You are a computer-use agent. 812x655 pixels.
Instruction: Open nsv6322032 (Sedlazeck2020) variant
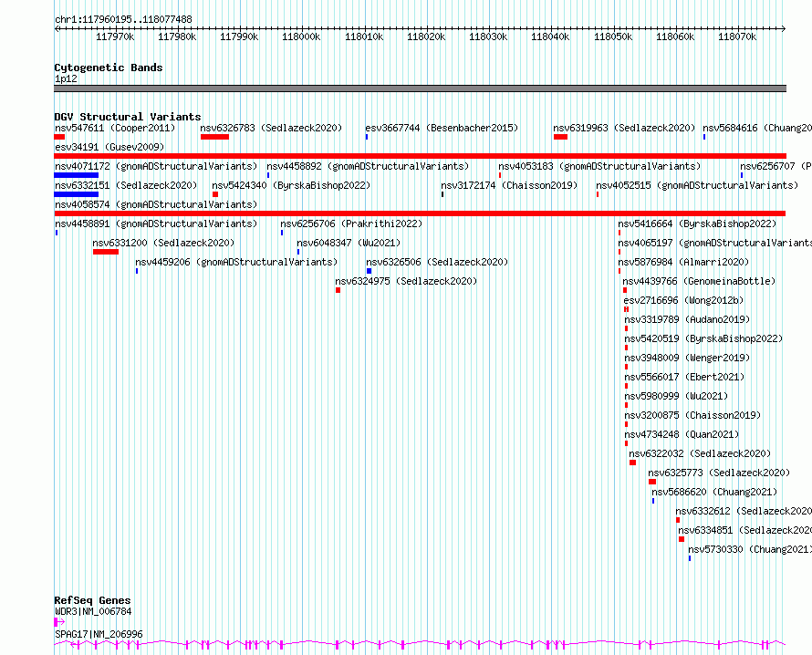pyautogui.click(x=700, y=453)
